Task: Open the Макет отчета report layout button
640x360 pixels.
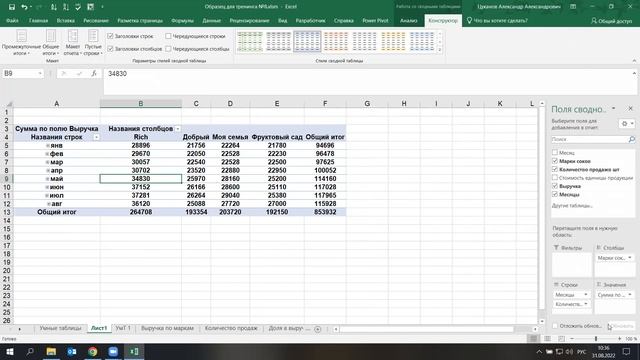Action: (x=73, y=43)
